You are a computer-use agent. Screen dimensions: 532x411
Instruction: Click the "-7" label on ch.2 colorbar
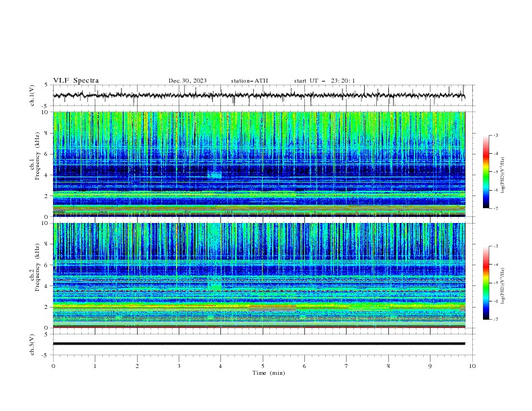(495, 320)
